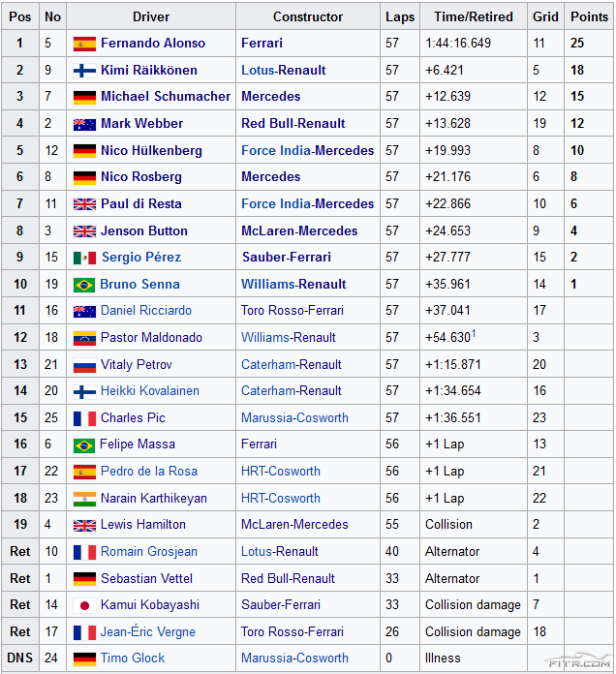Image resolution: width=616 pixels, height=674 pixels.
Task: Click the Indian flag next to Narain Karthikeyan
Action: click(84, 499)
